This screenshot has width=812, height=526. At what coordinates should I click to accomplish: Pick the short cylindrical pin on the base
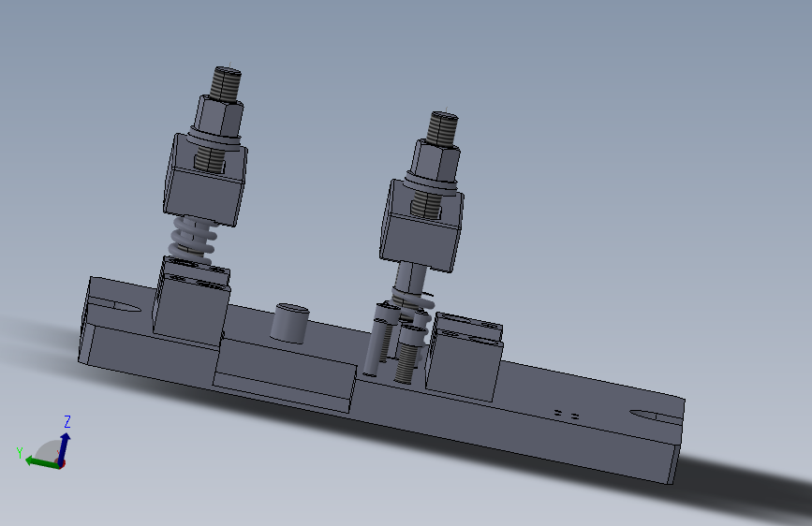pyautogui.click(x=290, y=323)
